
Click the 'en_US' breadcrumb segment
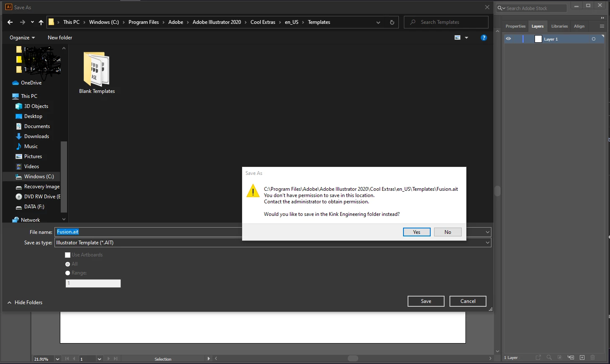pyautogui.click(x=292, y=22)
